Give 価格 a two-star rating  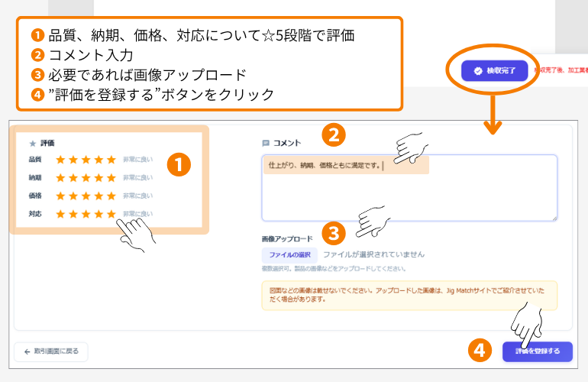73,196
